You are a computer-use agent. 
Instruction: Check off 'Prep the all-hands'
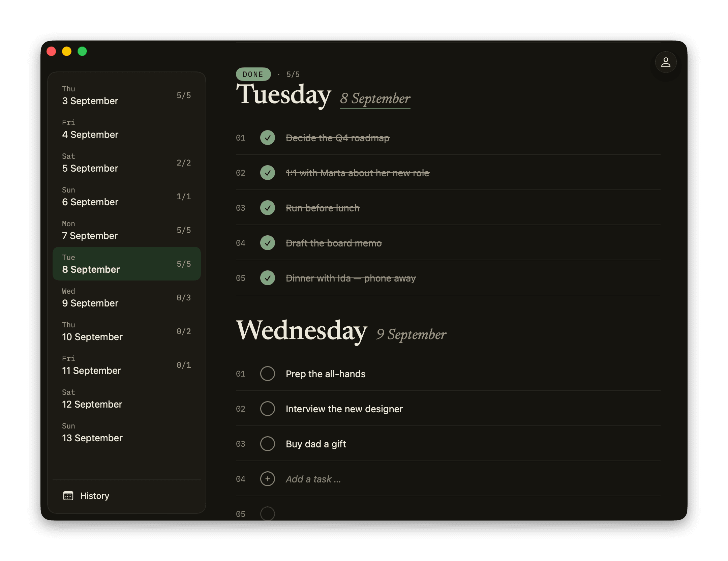click(267, 374)
